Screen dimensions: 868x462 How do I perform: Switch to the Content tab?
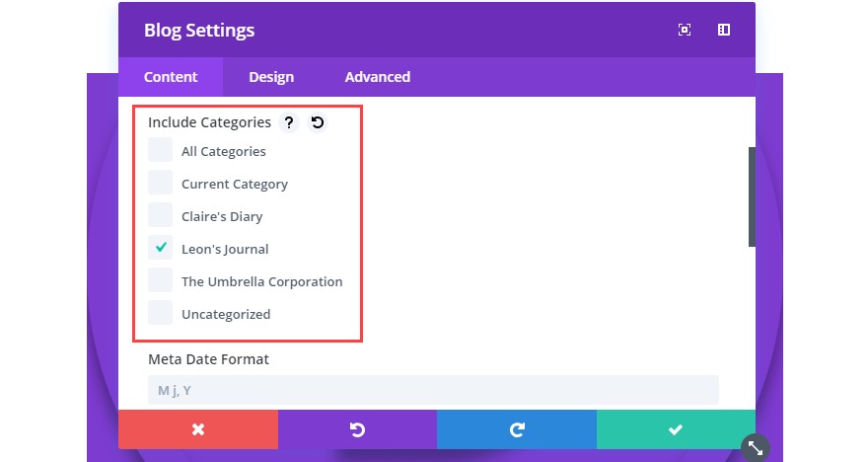[x=171, y=77]
